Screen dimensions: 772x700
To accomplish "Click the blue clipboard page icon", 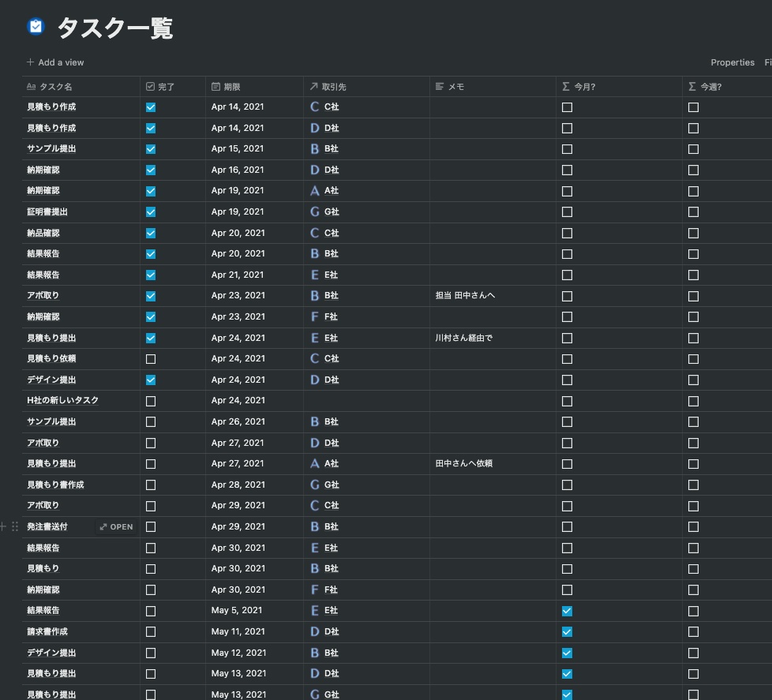I will coord(36,27).
